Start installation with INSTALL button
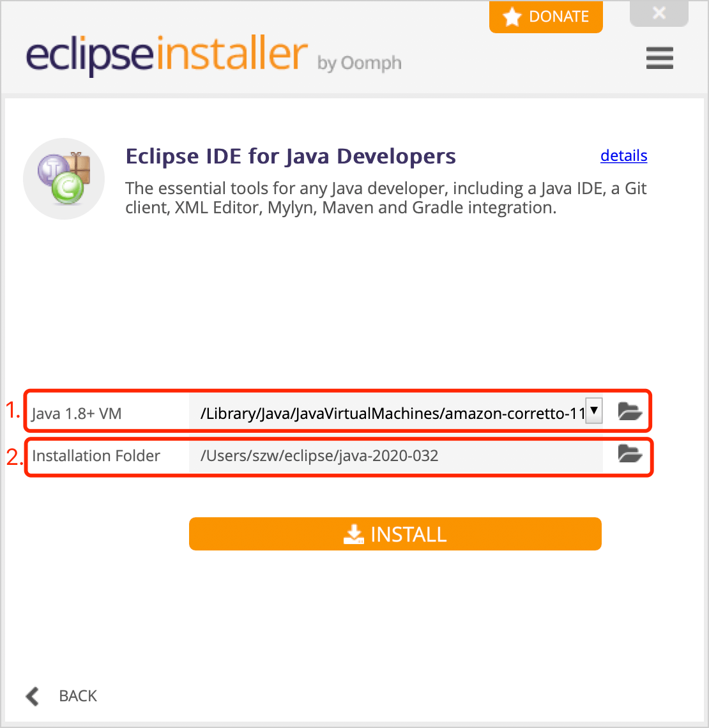The width and height of the screenshot is (709, 728). [x=395, y=534]
